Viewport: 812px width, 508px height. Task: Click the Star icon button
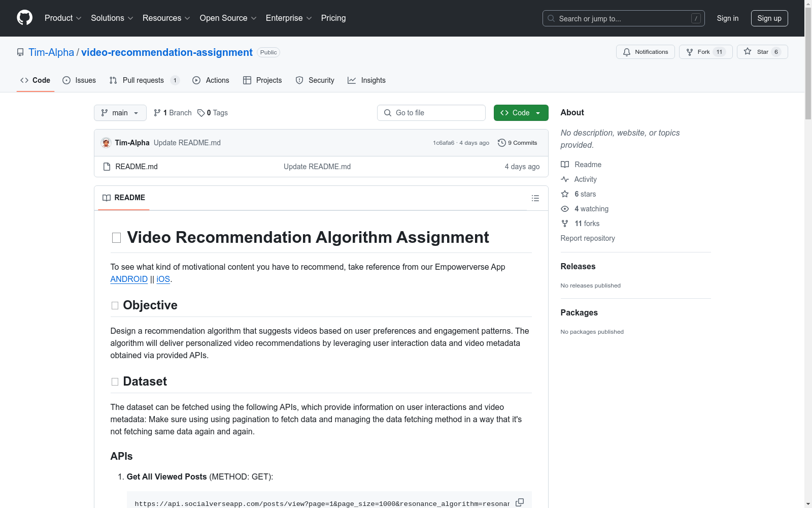[x=748, y=52]
